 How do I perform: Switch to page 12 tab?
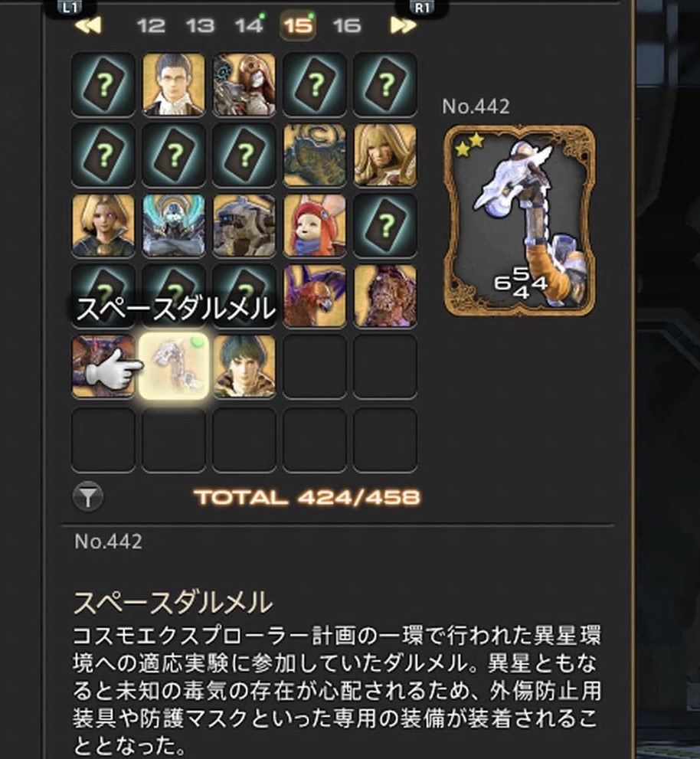151,25
